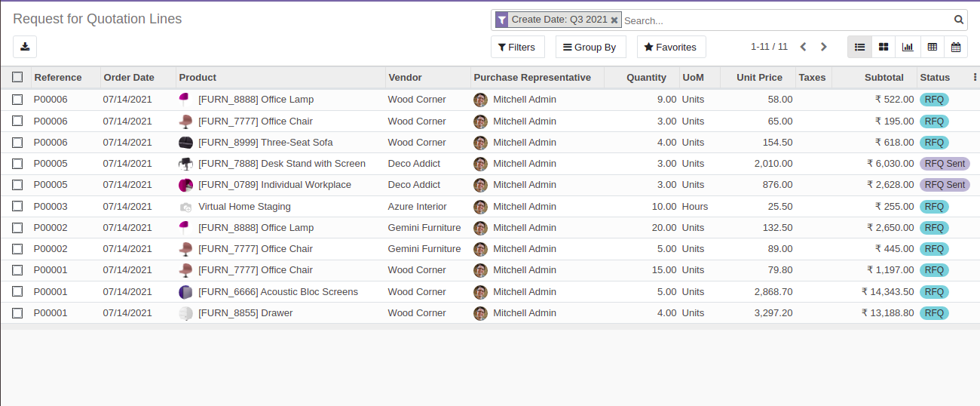
Task: Select the Desk Stand with Screen row checkbox
Action: pos(17,164)
